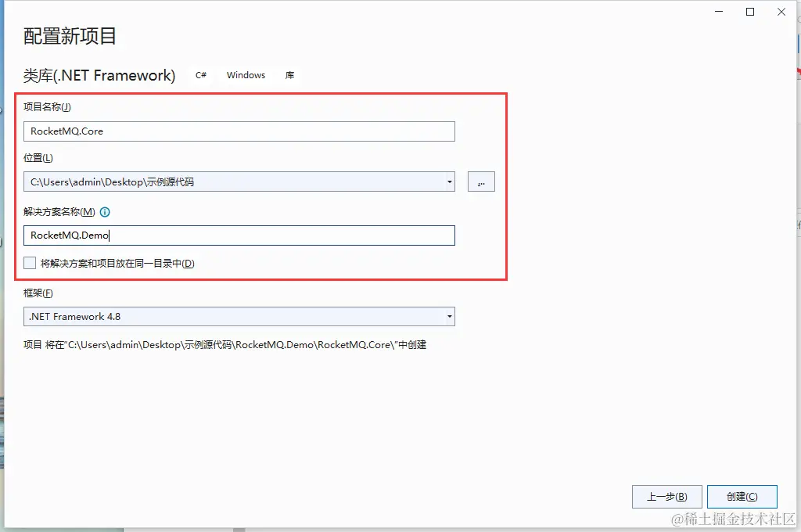Click the 项目名称(J) label

pos(47,107)
